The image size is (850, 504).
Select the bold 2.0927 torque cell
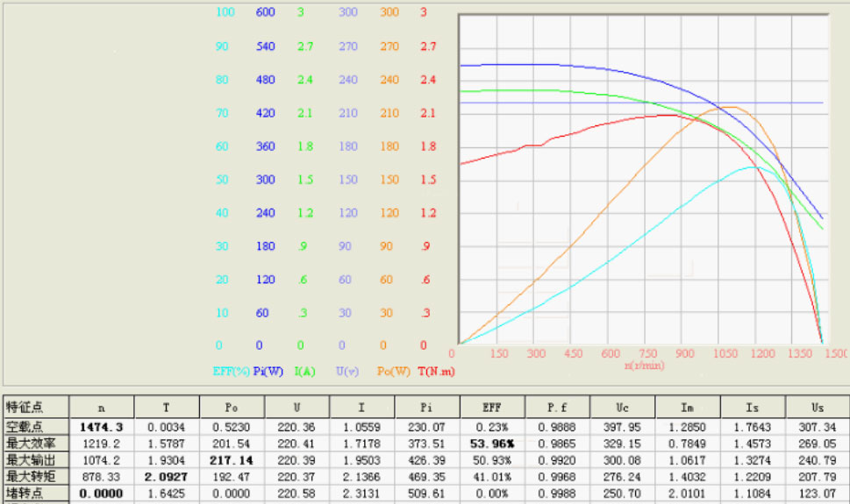point(167,477)
